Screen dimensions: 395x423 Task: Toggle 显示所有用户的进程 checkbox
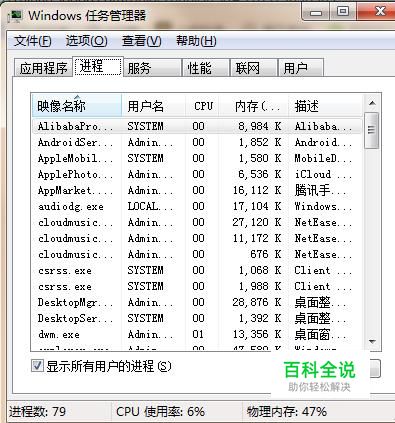pyautogui.click(x=37, y=366)
